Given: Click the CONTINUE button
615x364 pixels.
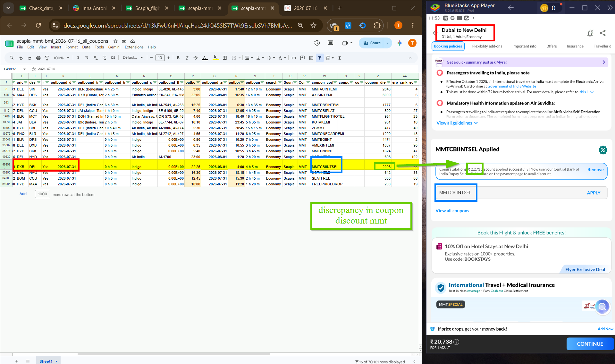Looking at the screenshot, I should (590, 344).
